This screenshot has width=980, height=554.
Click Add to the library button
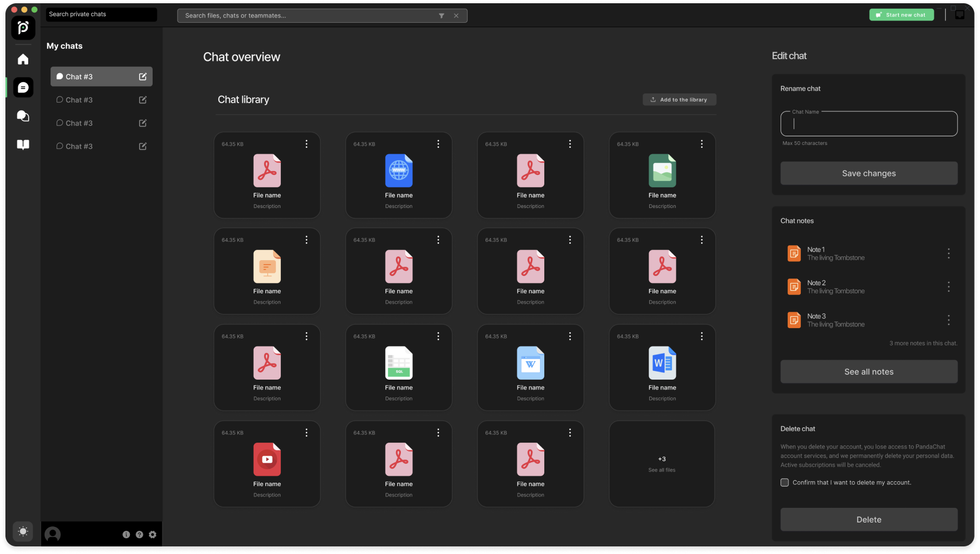click(679, 99)
